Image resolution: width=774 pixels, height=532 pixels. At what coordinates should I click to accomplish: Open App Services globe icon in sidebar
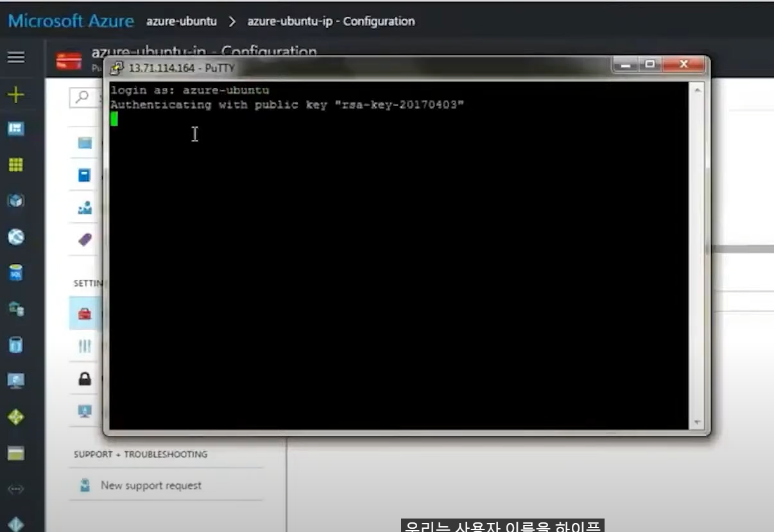click(16, 237)
